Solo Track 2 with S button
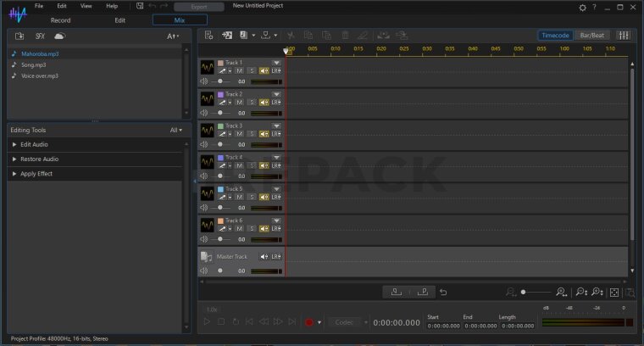Image resolution: width=644 pixels, height=346 pixels. tap(252, 103)
